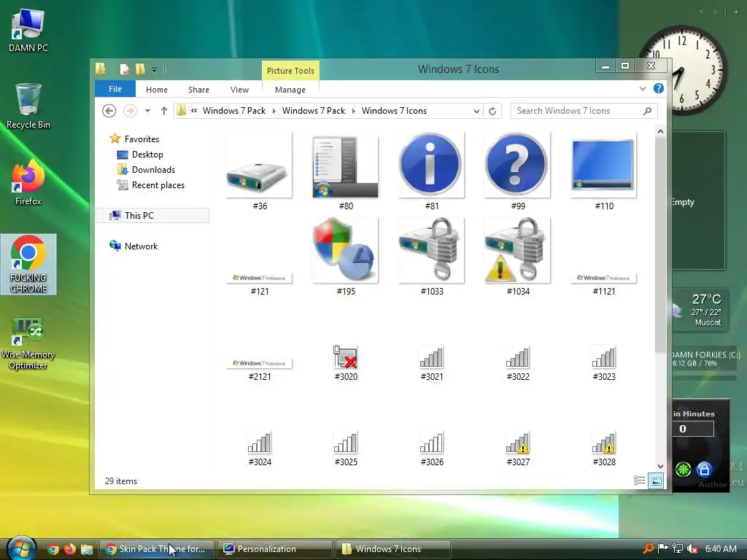Select the #3023 signal bars icon

pyautogui.click(x=603, y=357)
